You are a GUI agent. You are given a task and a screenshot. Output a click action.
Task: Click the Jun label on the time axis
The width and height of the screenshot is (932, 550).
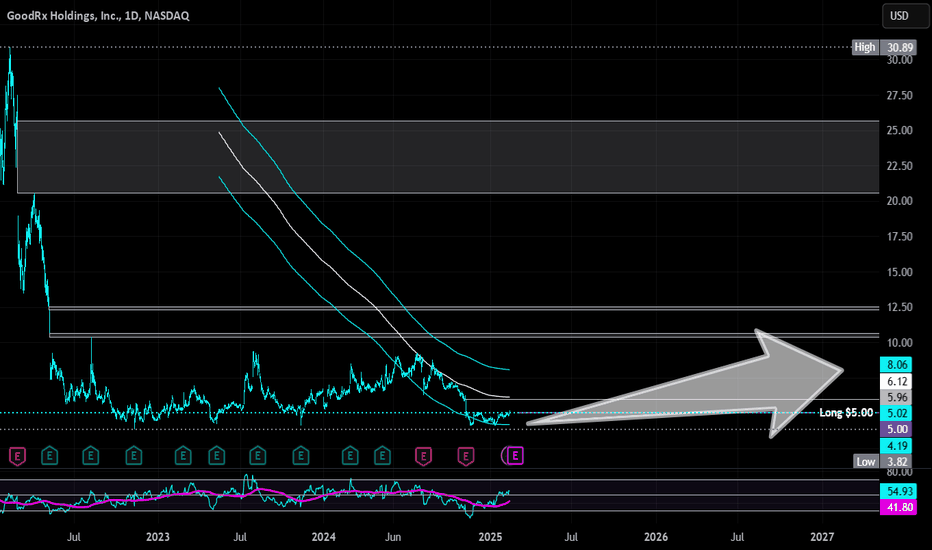393,537
